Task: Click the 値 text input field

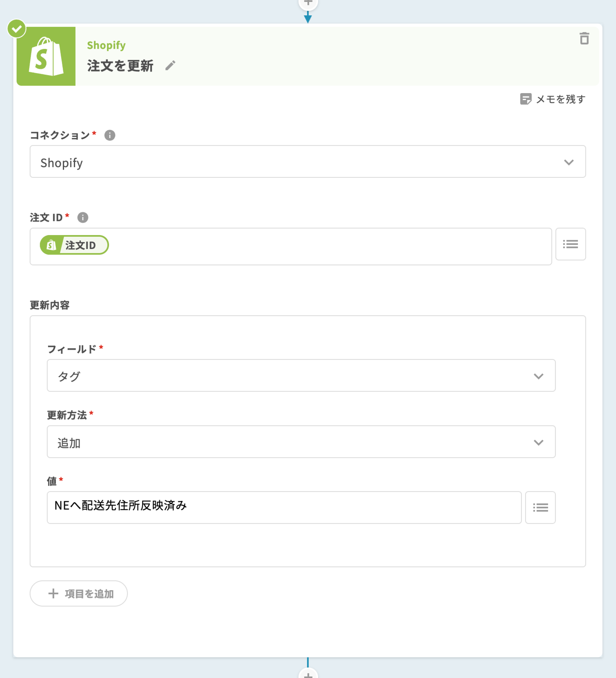Action: coord(284,507)
